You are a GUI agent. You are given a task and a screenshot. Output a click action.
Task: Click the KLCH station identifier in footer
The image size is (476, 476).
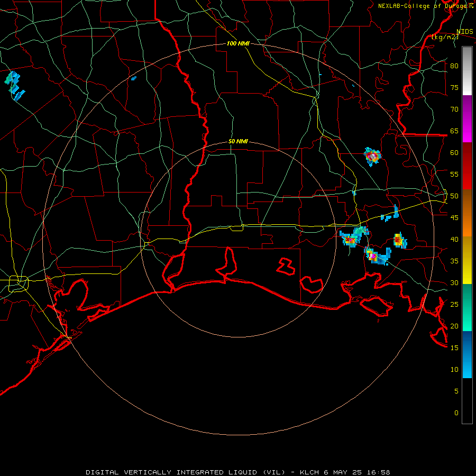point(309,472)
